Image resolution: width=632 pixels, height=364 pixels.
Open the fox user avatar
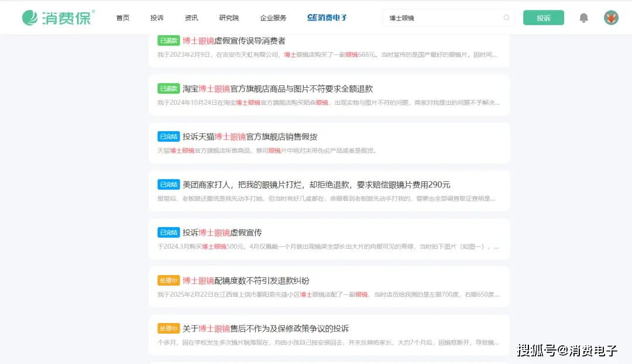click(x=611, y=18)
